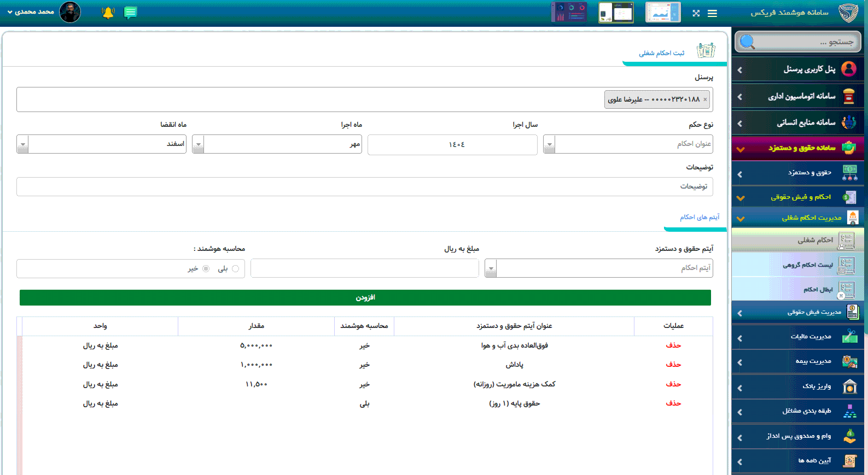Open واریز بانک bank icon item
The height and width of the screenshot is (475, 868).
849,386
